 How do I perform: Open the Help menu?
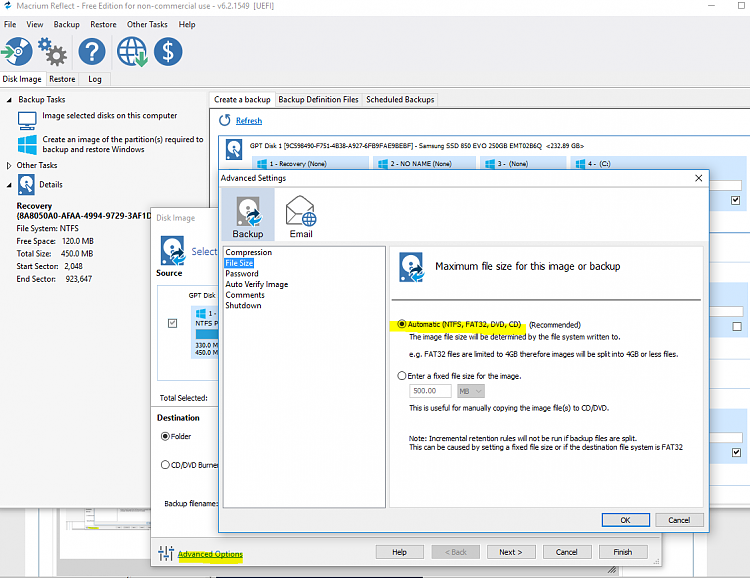pos(187,24)
